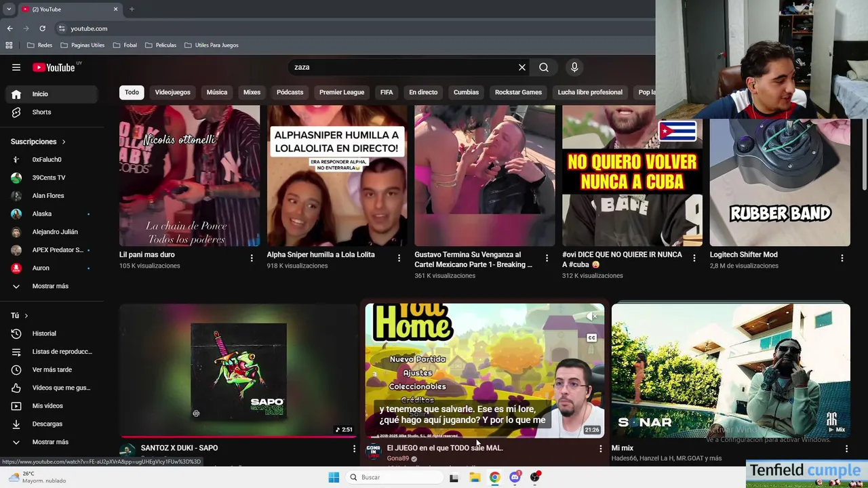Expand Mostrar más under Tú section

[x=51, y=442]
